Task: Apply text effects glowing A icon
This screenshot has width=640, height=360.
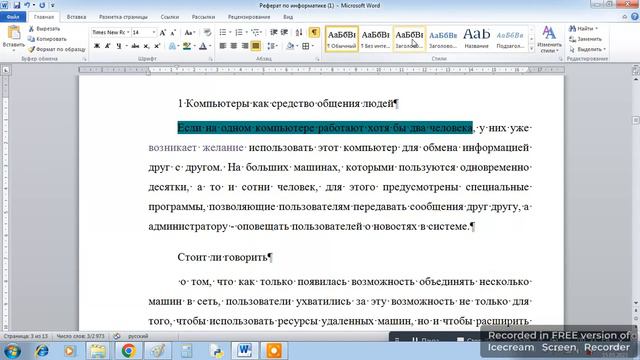Action: pyautogui.click(x=172, y=46)
